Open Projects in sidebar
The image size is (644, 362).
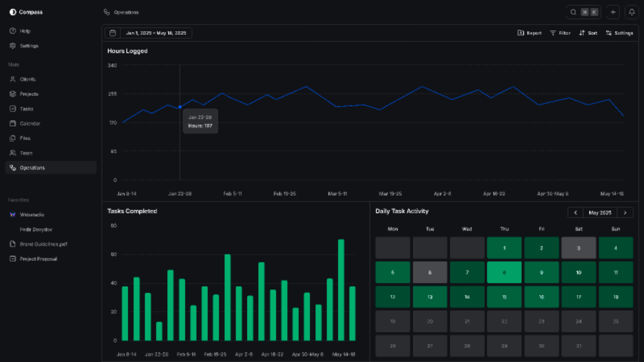pyautogui.click(x=29, y=94)
